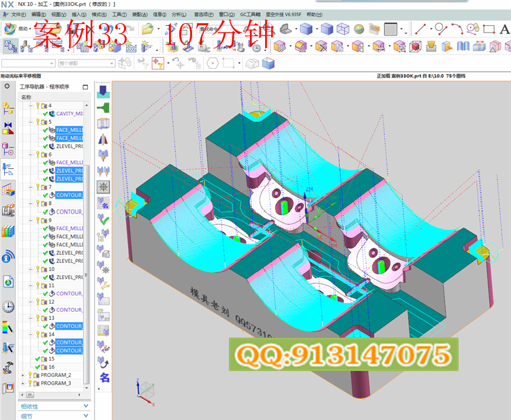Open the rainbow color palette resource bar icon
511x420 pixels.
pos(8,327)
